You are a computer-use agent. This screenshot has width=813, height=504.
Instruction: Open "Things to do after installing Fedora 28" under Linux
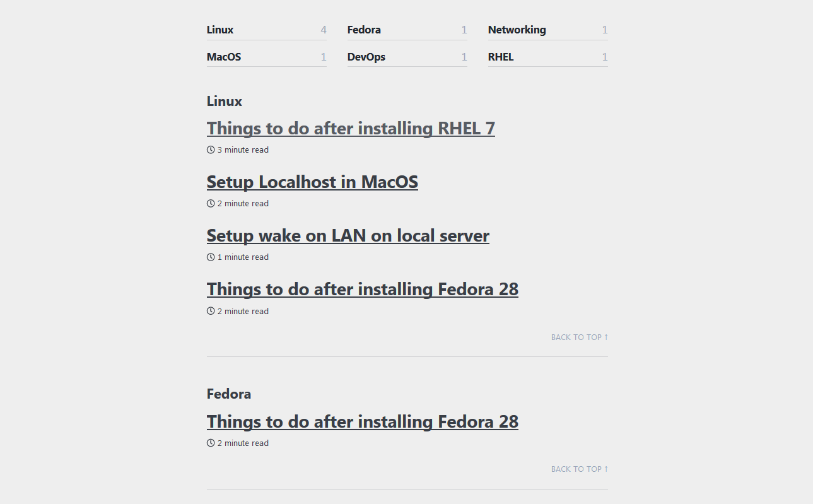(x=362, y=289)
